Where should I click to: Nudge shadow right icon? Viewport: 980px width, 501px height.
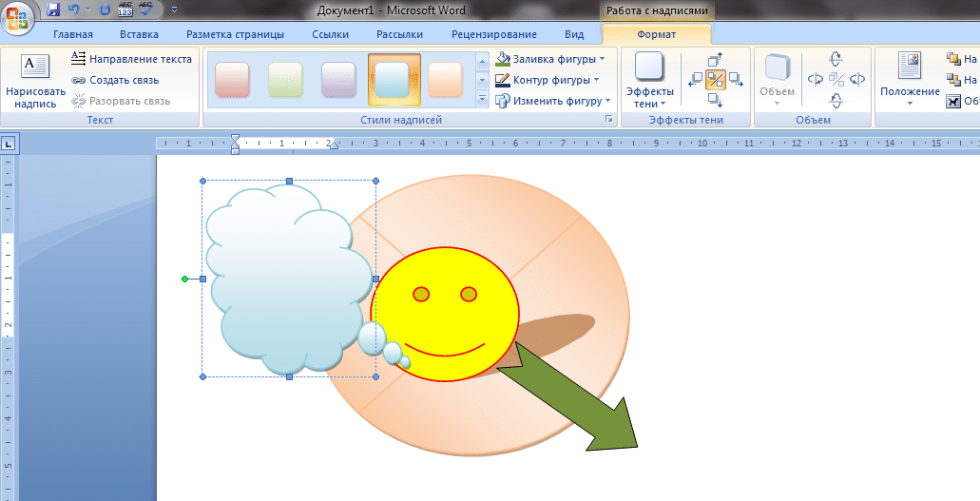(736, 80)
